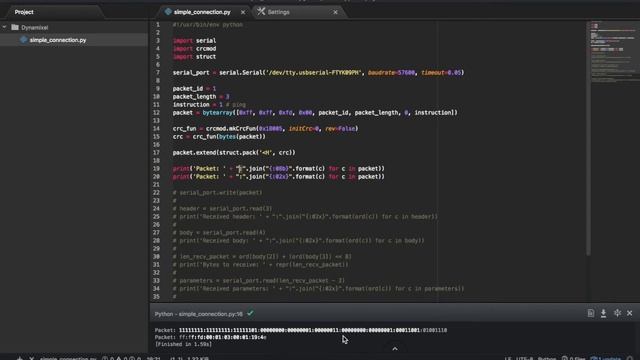Click the editor vertical scrollbar
The height and width of the screenshot is (360, 640).
[588, 139]
